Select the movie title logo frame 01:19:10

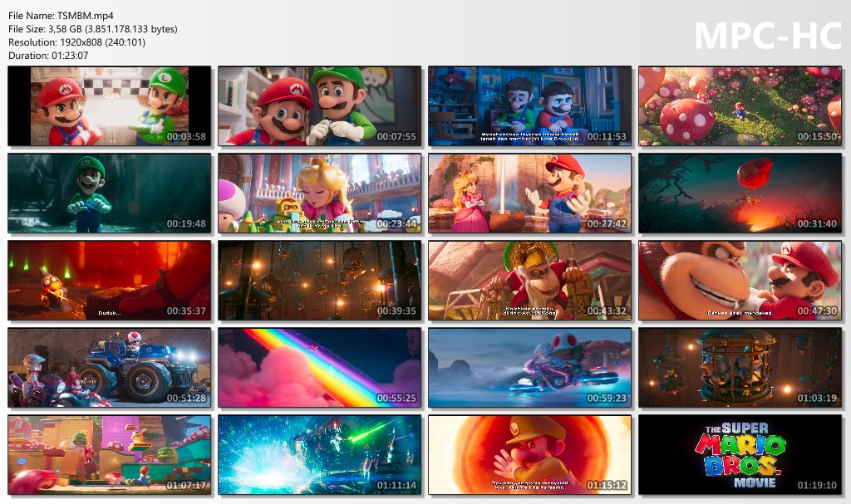coord(740,455)
